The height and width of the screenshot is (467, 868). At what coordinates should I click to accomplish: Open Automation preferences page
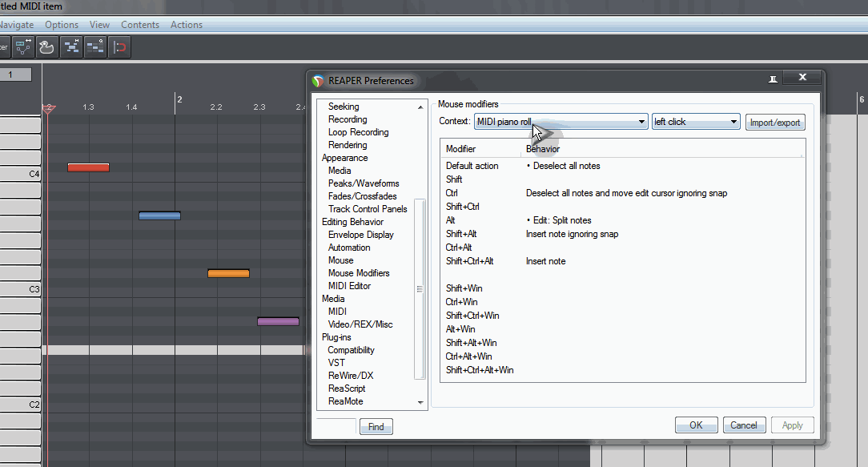coord(349,247)
